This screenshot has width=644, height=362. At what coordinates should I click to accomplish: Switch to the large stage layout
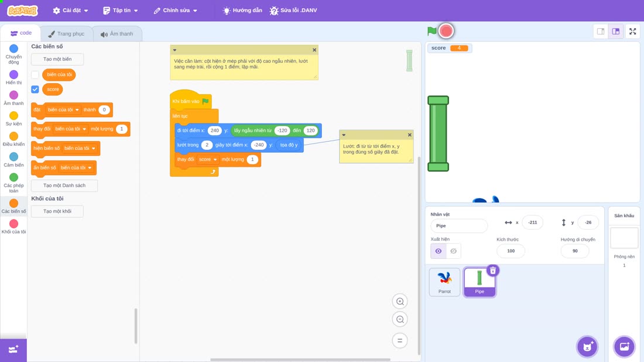(616, 31)
